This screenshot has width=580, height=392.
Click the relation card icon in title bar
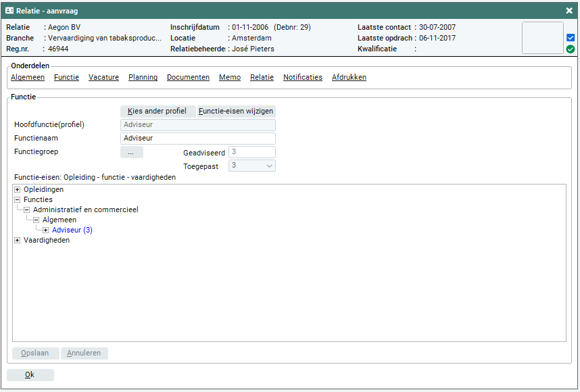(10, 11)
